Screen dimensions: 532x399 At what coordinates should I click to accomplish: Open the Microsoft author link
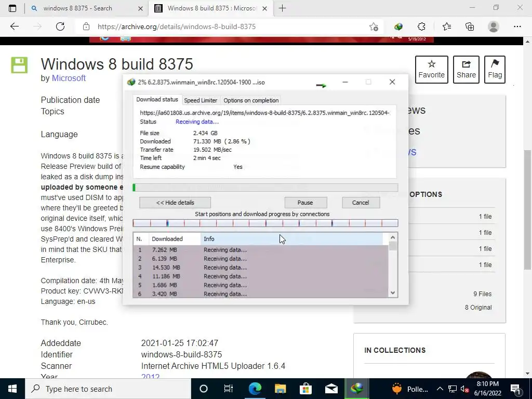point(69,78)
